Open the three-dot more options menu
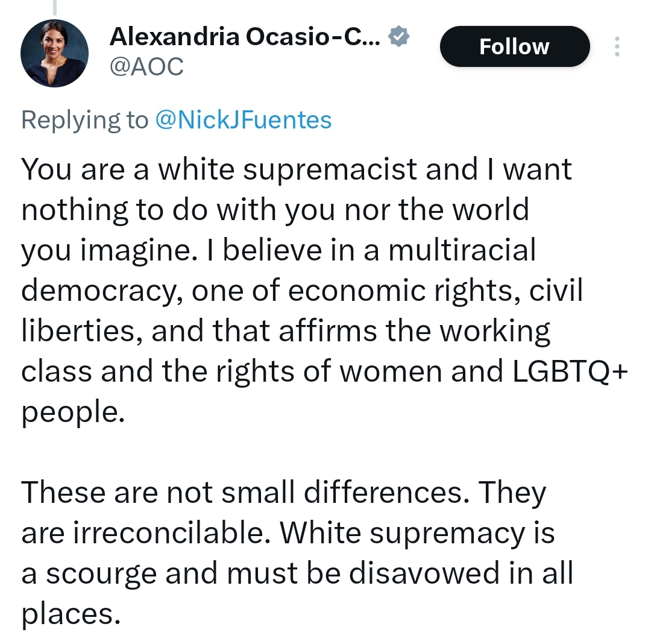This screenshot has width=651, height=644. pyautogui.click(x=616, y=46)
